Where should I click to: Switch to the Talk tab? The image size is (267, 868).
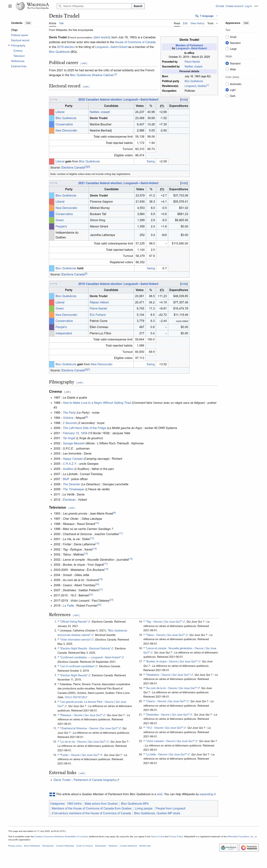tap(61, 23)
